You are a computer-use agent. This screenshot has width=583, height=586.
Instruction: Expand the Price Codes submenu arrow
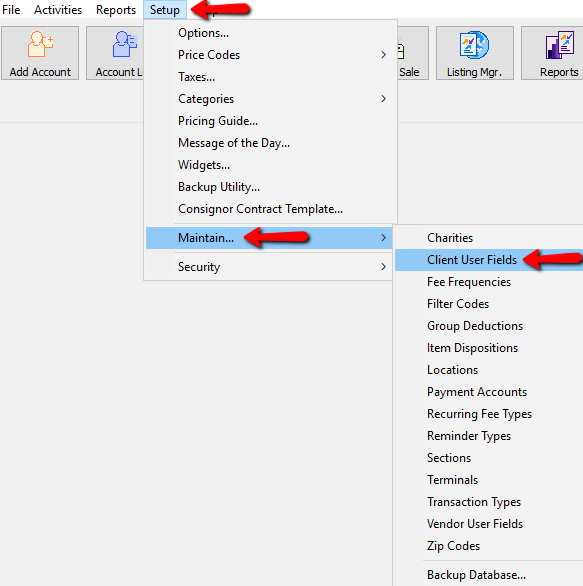pos(383,55)
